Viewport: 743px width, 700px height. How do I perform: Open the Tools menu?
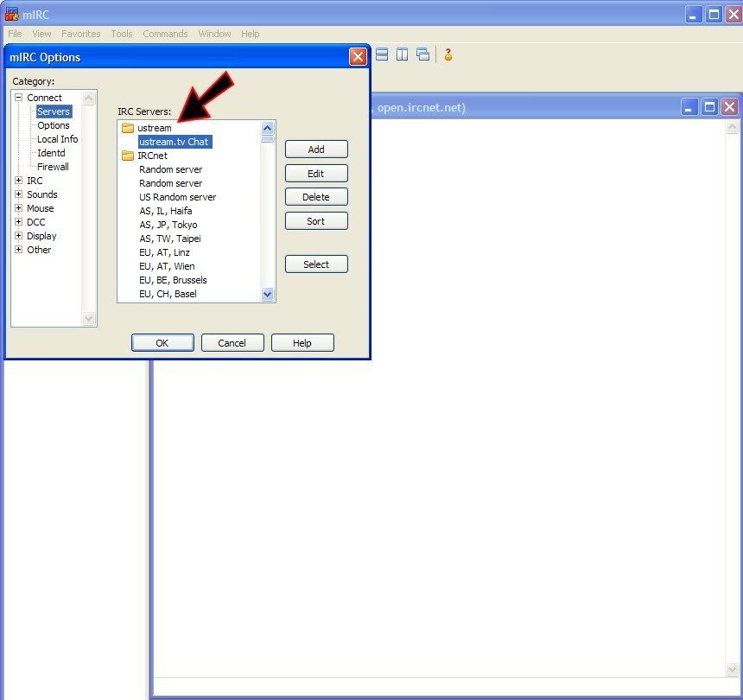click(x=122, y=34)
